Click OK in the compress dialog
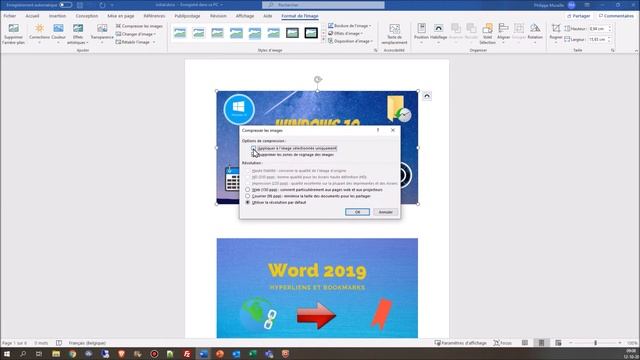The height and width of the screenshot is (360, 640). (357, 212)
